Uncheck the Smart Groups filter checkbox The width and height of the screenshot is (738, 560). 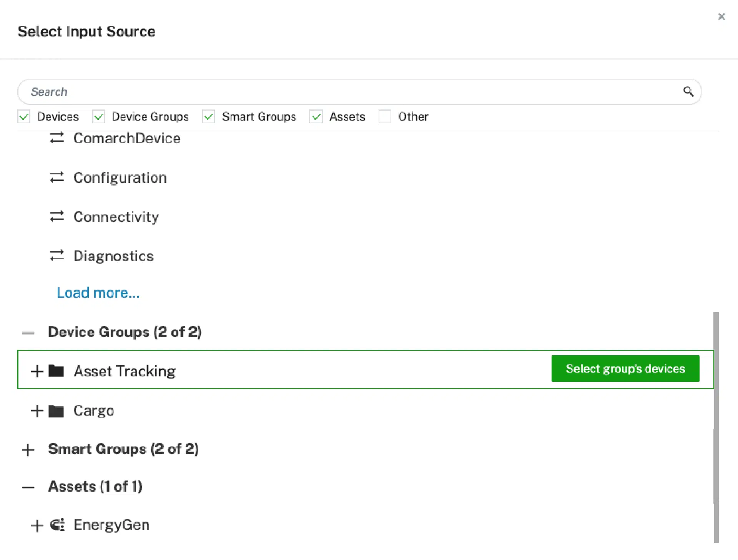tap(208, 116)
